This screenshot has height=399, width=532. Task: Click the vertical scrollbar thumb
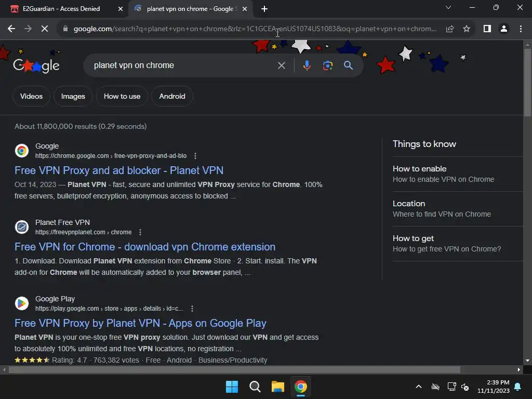(x=527, y=83)
